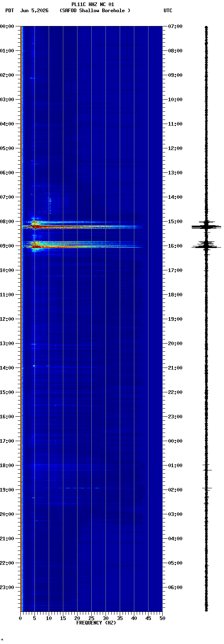The width and height of the screenshot is (224, 644).
Task: Click the 'FREQUENCY (HZ)' axis label
Action: pos(96,623)
